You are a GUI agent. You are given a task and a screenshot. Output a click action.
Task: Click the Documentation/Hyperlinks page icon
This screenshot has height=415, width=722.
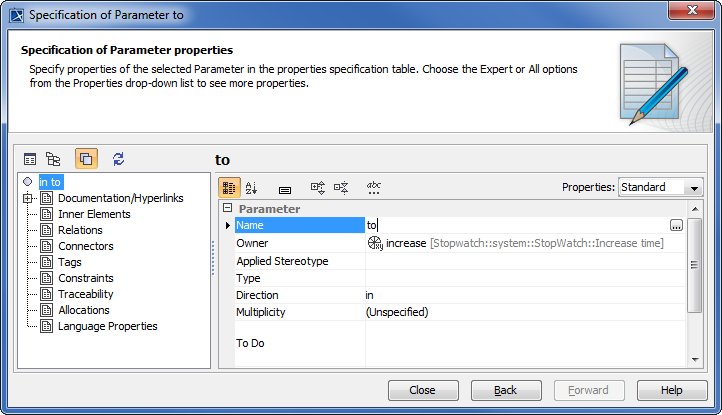[x=46, y=198]
